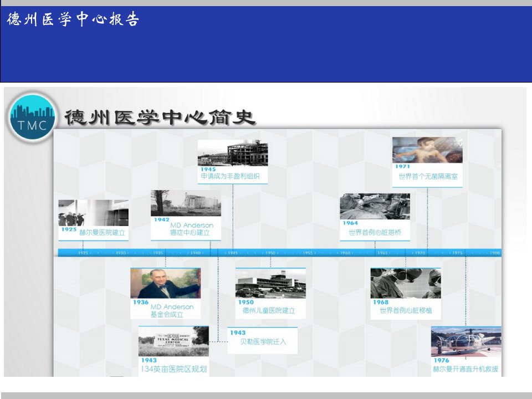Select the 1968 heart transplant surgeons photo
Viewport: 532px width, 399px height.
[406, 283]
